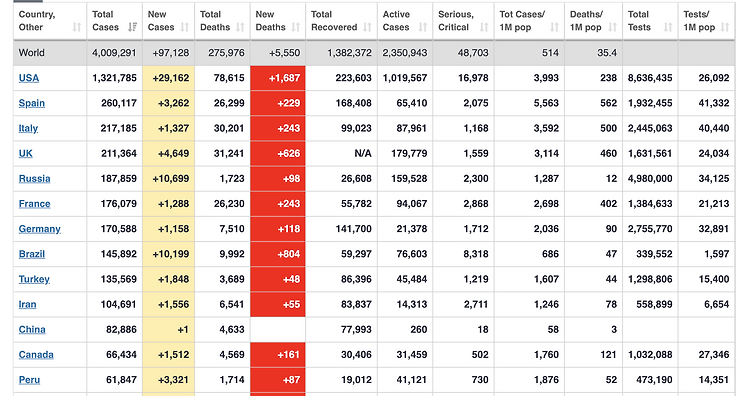Select Italy deaths/1M pop value 500
The width and height of the screenshot is (750, 396).
[608, 128]
